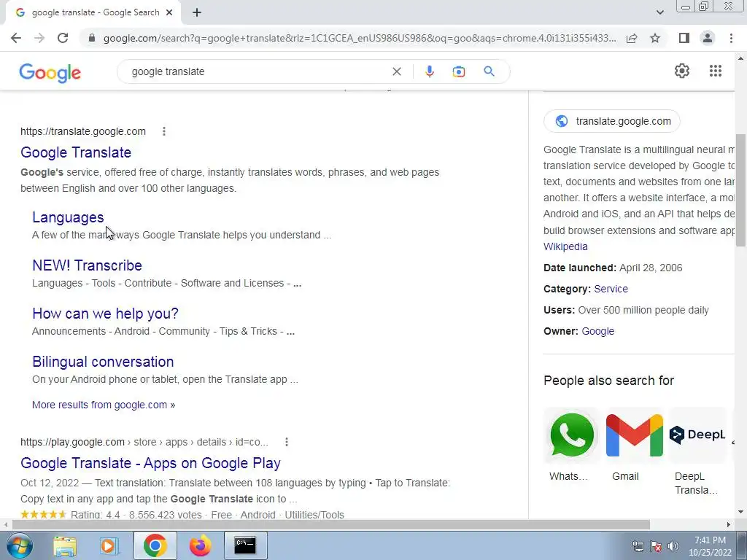Click the scroll down arrow of vertical scrollbar
This screenshot has height=560, width=747.
pos(740,513)
